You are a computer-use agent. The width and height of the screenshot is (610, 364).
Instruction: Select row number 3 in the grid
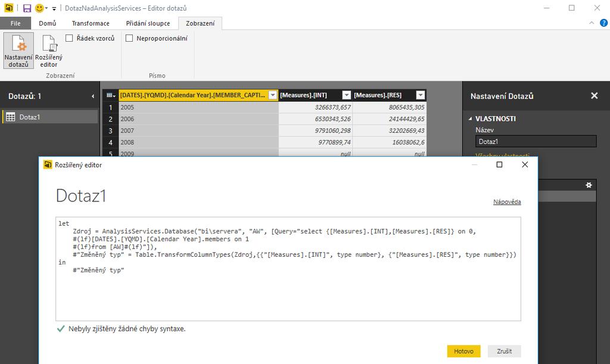tap(110, 130)
